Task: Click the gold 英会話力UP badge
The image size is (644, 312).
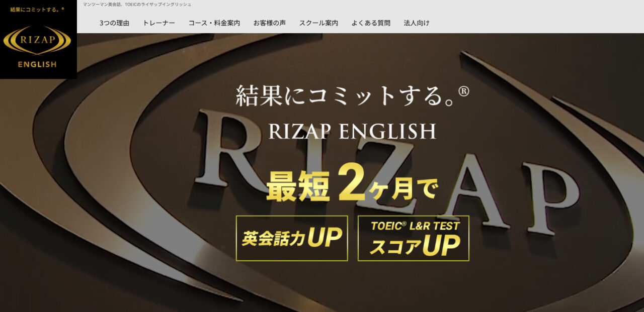Action: pos(291,239)
